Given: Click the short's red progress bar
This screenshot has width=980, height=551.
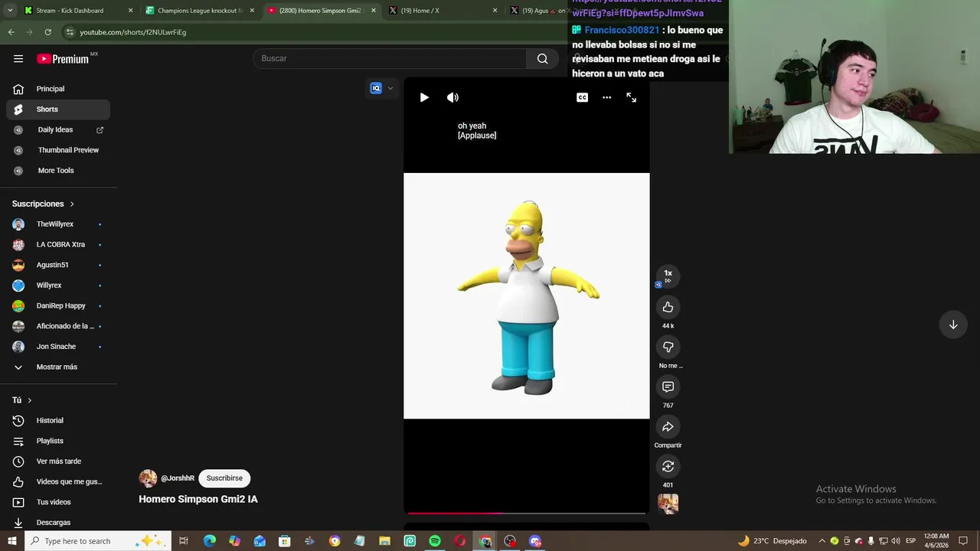Looking at the screenshot, I should click(x=526, y=513).
